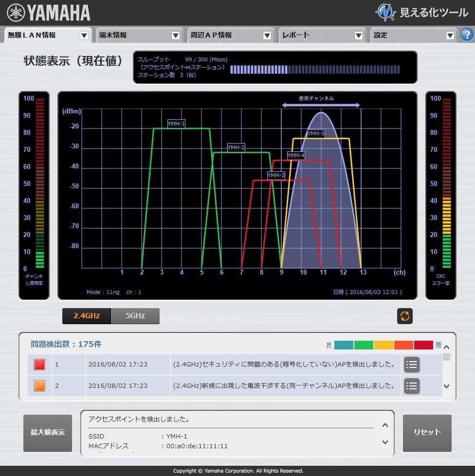Image resolution: width=475 pixels, height=476 pixels.
Task: Select the 2.4GHz band toggle
Action: pyautogui.click(x=86, y=316)
